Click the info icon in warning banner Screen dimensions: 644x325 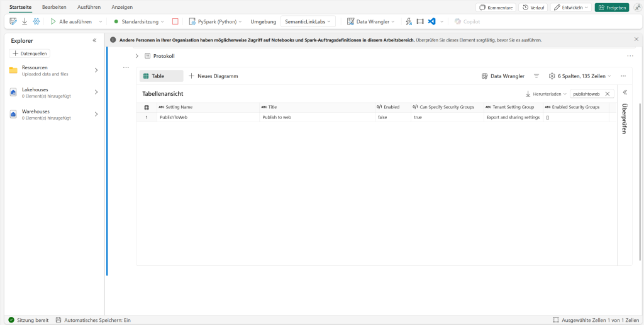point(113,40)
